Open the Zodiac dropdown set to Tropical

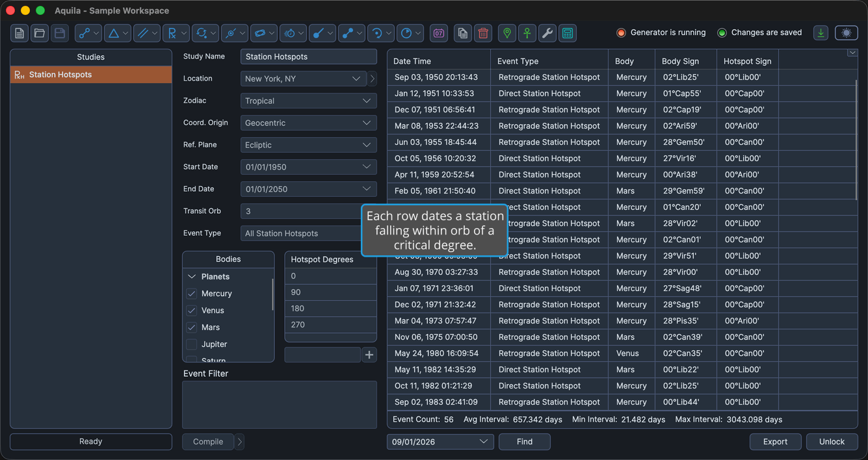309,101
